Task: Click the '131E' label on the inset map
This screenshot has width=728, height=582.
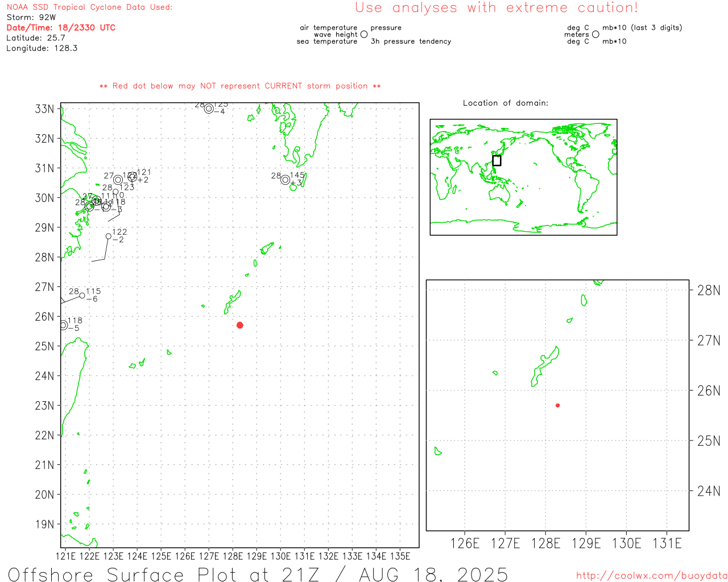Action: tap(667, 544)
